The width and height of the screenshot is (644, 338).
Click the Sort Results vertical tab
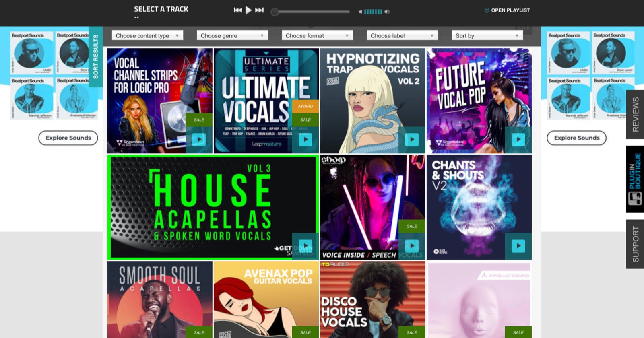click(95, 57)
